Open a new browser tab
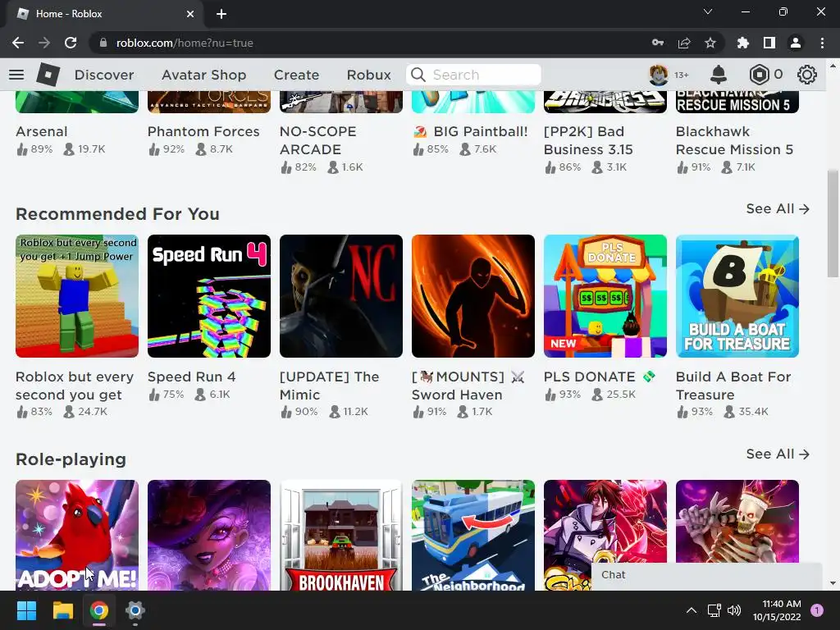 (221, 14)
